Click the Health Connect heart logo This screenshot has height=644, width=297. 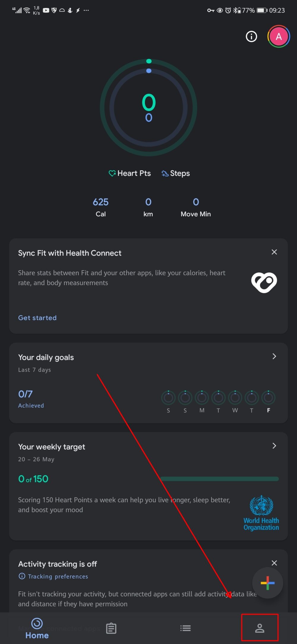point(264,282)
